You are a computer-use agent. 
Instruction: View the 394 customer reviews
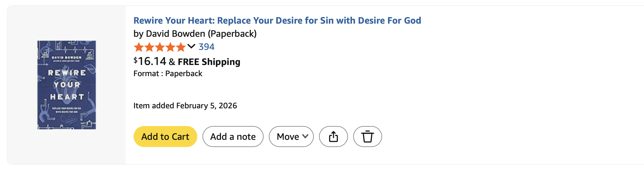point(206,47)
